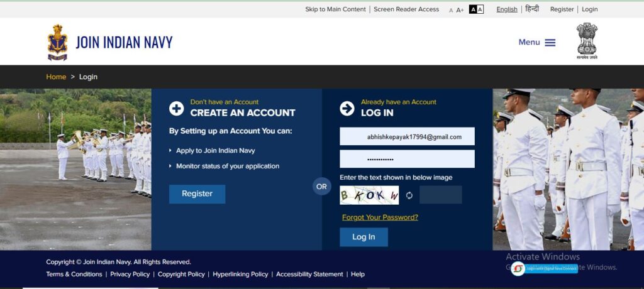Refresh the captcha image
Image resolution: width=644 pixels, height=289 pixels.
pyautogui.click(x=409, y=195)
